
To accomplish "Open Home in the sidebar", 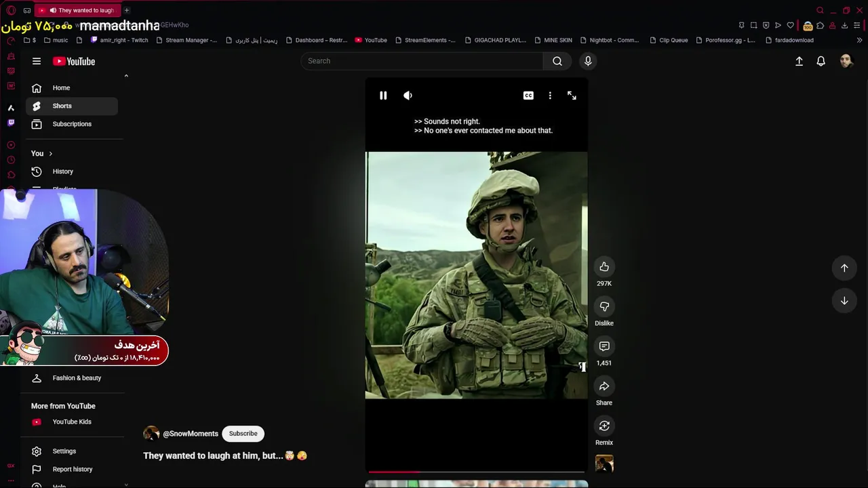I will (x=72, y=87).
